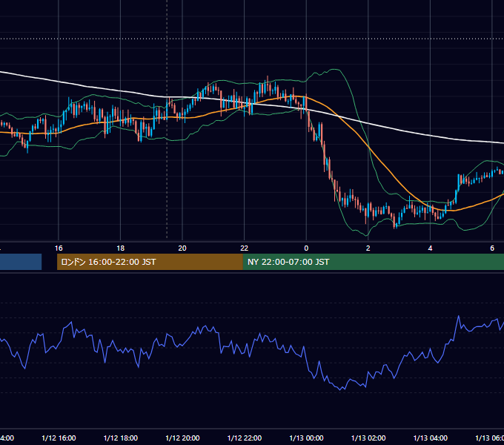Select the ロンドン 16:00-22:00 JST session bar
Viewport: 504px width, 445px height.
point(150,262)
